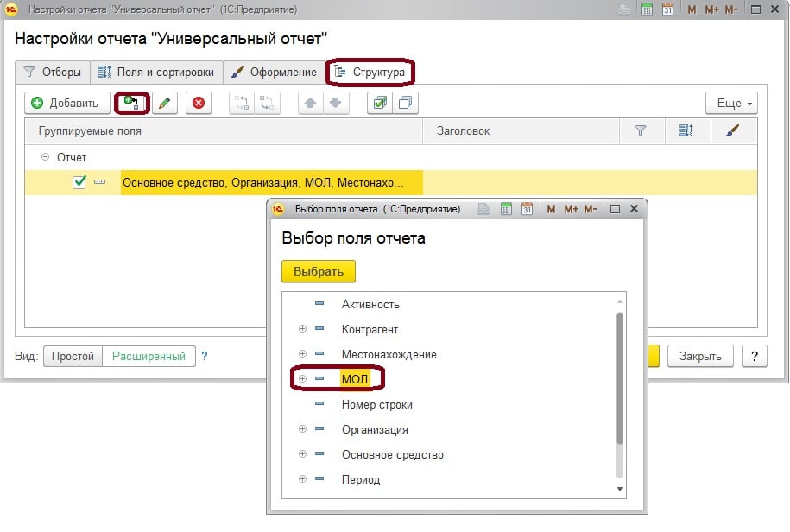This screenshot has width=790, height=532.
Task: Click the check all items icon
Action: tap(378, 103)
